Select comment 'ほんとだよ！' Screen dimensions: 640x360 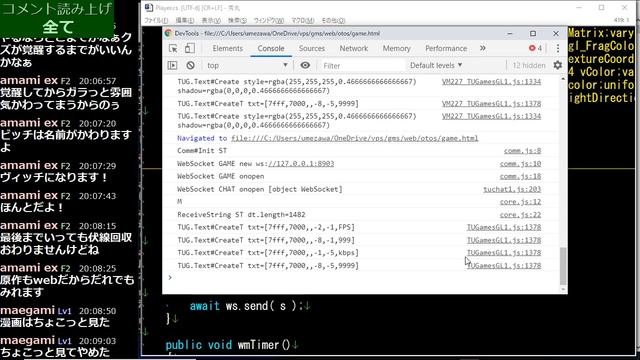pyautogui.click(x=32, y=207)
